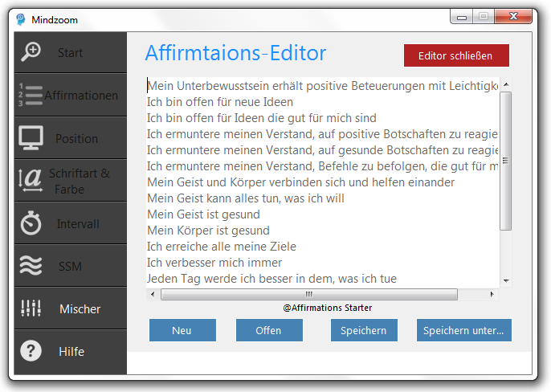
Task: Click the Mindzoom app icon in title bar
Action: (x=21, y=20)
